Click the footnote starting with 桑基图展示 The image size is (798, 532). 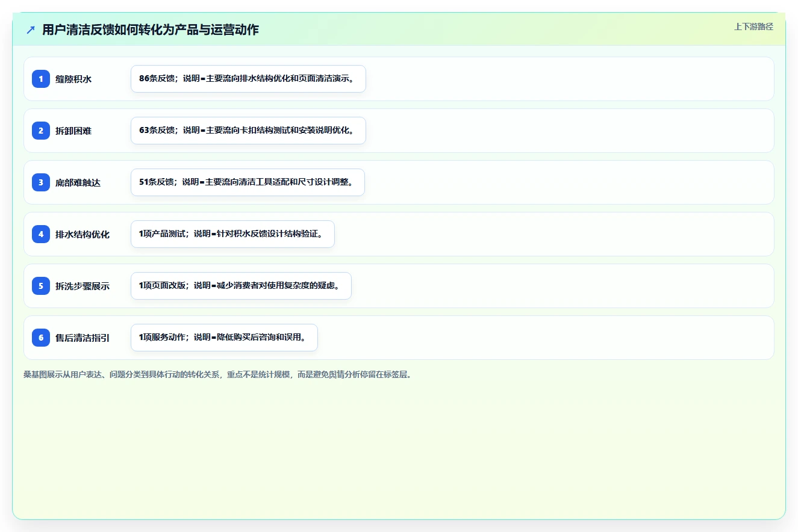(217, 375)
